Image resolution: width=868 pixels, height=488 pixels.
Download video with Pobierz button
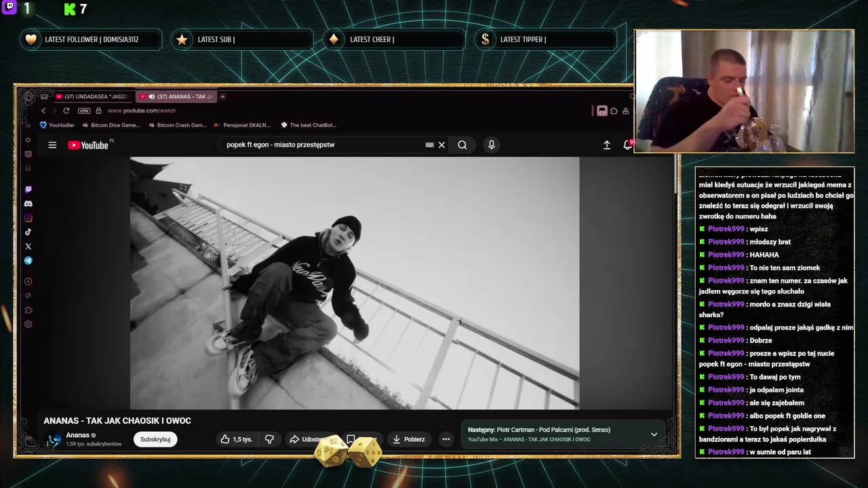click(408, 439)
